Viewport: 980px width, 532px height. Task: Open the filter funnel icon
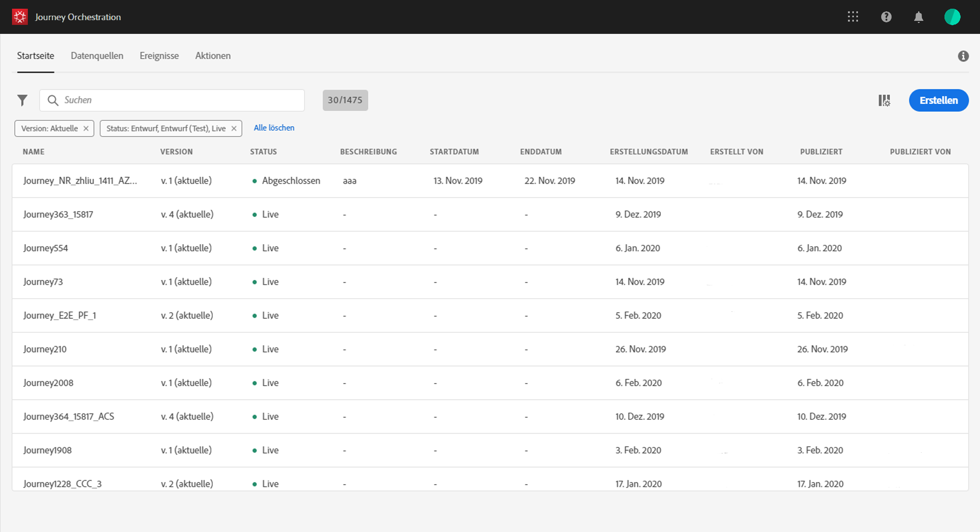pos(22,100)
